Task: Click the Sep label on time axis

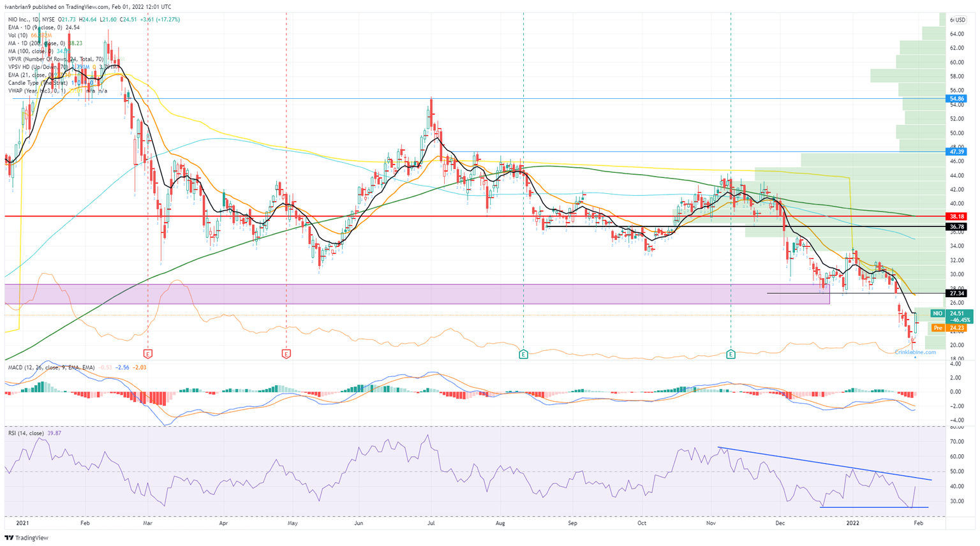Action: (572, 523)
